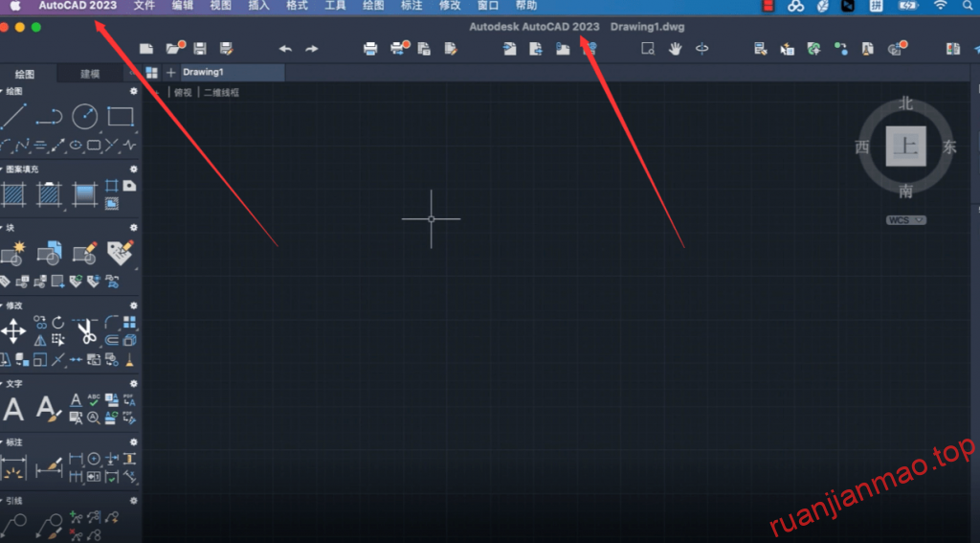Open the Apple menu
The image size is (980, 543).
(x=15, y=6)
